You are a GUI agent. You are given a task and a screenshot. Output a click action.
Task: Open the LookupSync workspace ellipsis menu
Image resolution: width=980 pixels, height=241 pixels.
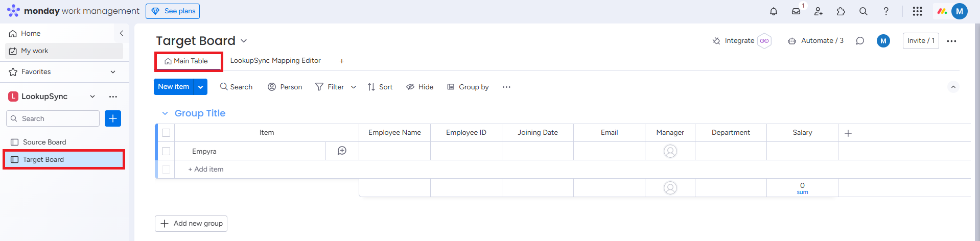pos(113,97)
